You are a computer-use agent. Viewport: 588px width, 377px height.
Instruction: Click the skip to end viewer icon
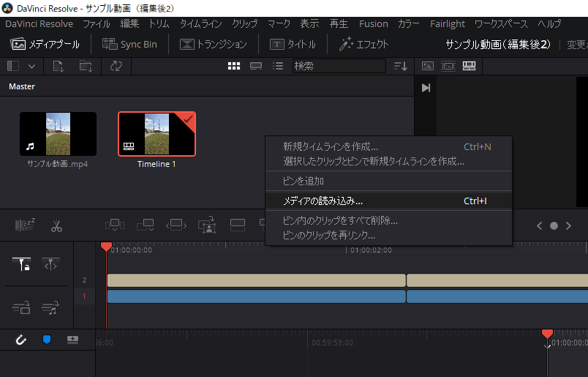[426, 88]
